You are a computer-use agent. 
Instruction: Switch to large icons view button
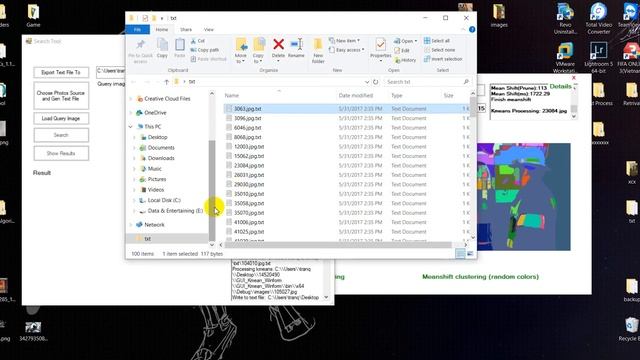pos(470,254)
